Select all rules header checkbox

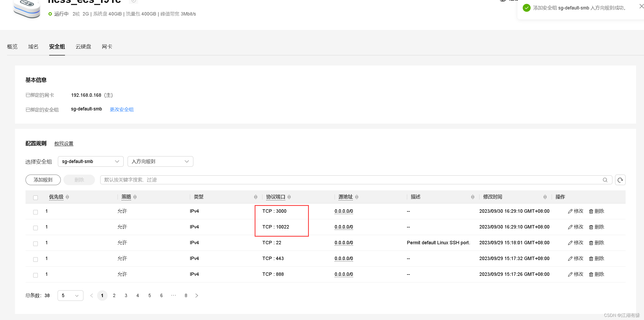tap(36, 197)
